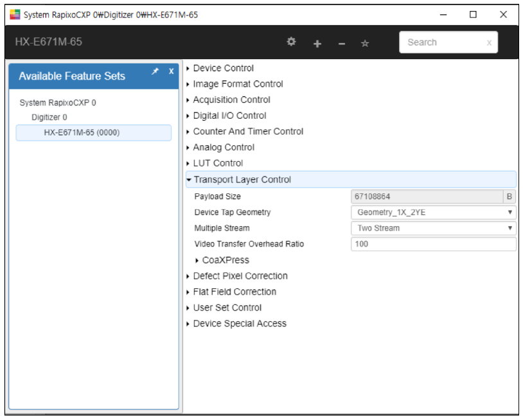This screenshot has height=420, width=523.
Task: Click the Search input field
Action: click(448, 42)
